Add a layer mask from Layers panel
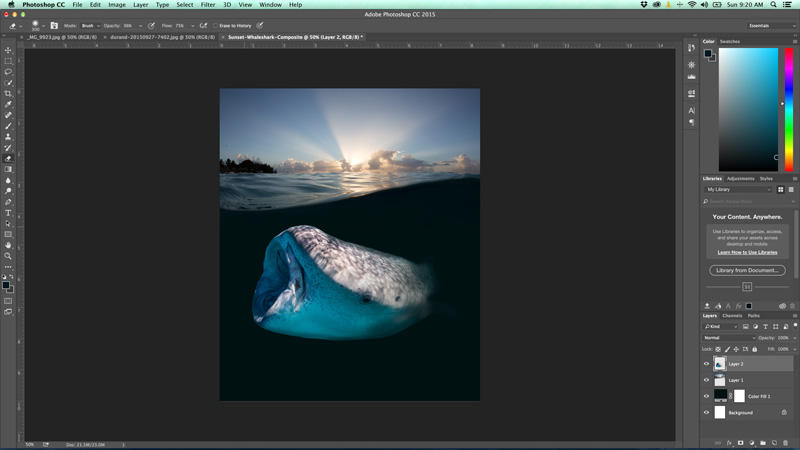This screenshot has width=800, height=450. (740, 442)
